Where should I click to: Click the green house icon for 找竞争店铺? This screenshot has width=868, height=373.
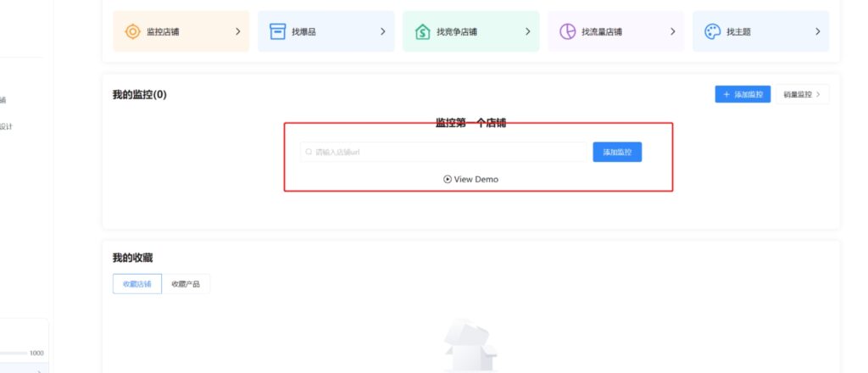422,31
